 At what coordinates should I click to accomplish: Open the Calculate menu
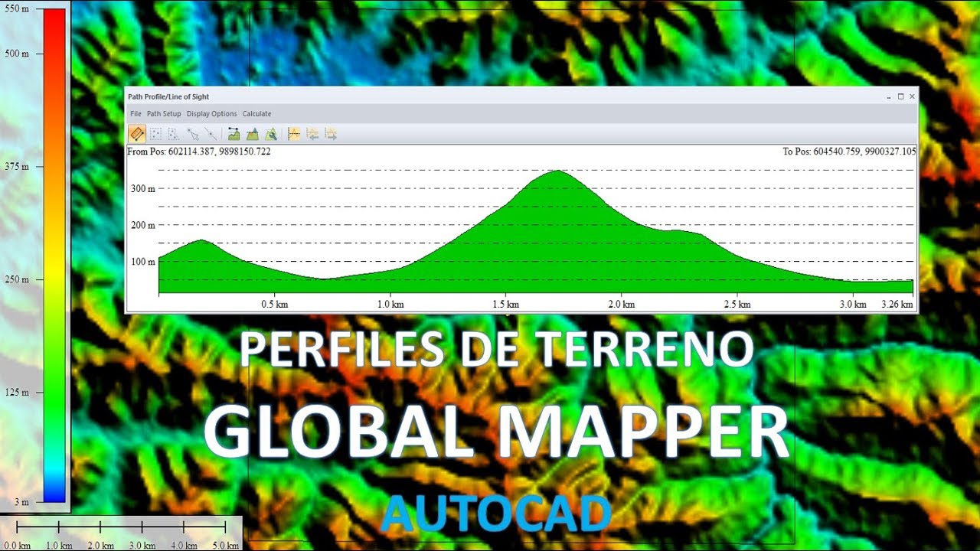pos(257,114)
